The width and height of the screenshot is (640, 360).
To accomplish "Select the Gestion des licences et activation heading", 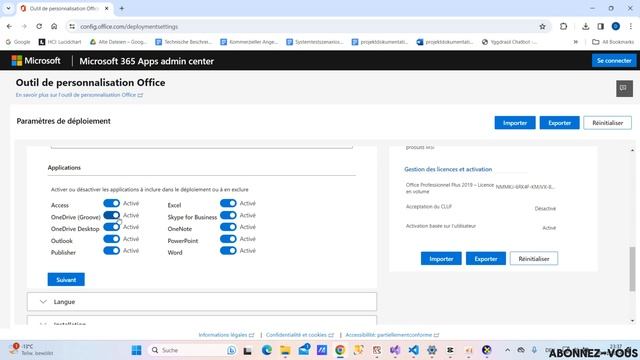I will tap(448, 169).
